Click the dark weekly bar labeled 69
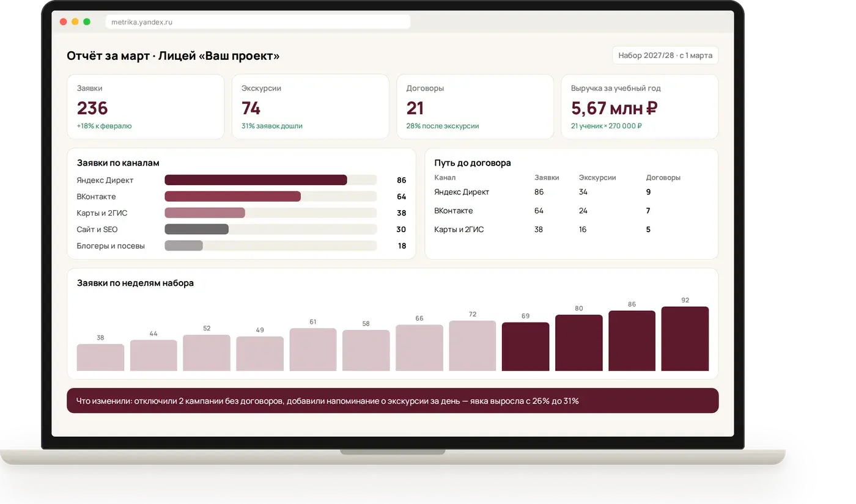The height and width of the screenshot is (504, 856). pyautogui.click(x=525, y=346)
